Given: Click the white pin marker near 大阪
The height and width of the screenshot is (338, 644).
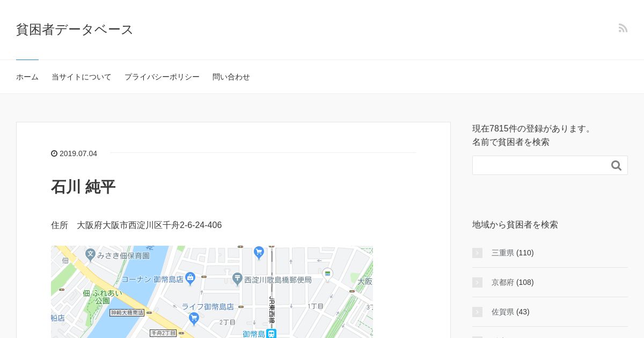Looking at the screenshot, I should point(327,275).
